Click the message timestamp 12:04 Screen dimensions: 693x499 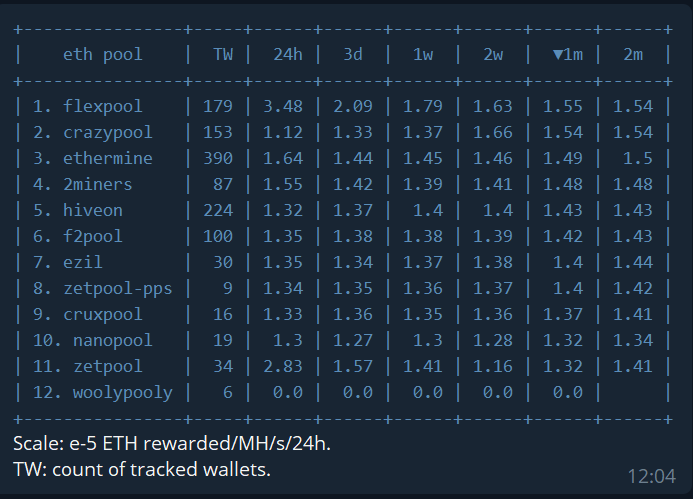651,476
